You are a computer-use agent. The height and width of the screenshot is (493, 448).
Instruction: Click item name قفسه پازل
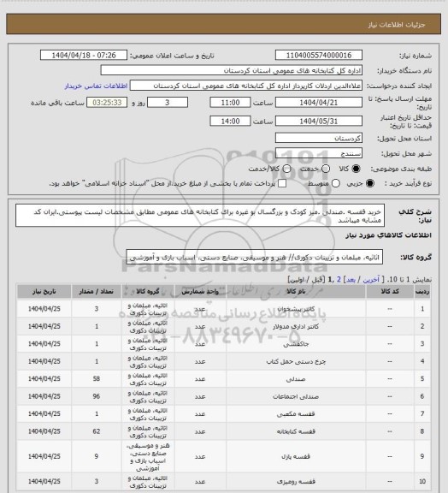(296, 456)
